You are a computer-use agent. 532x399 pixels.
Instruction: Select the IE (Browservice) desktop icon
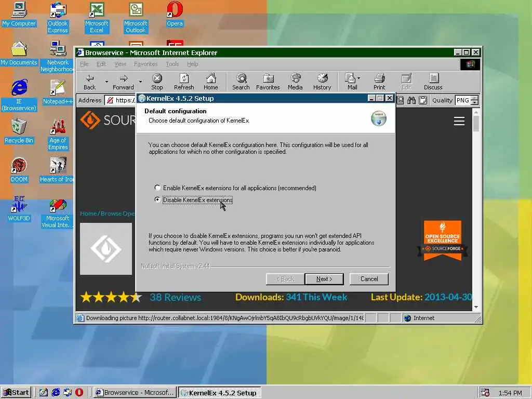pos(19,96)
